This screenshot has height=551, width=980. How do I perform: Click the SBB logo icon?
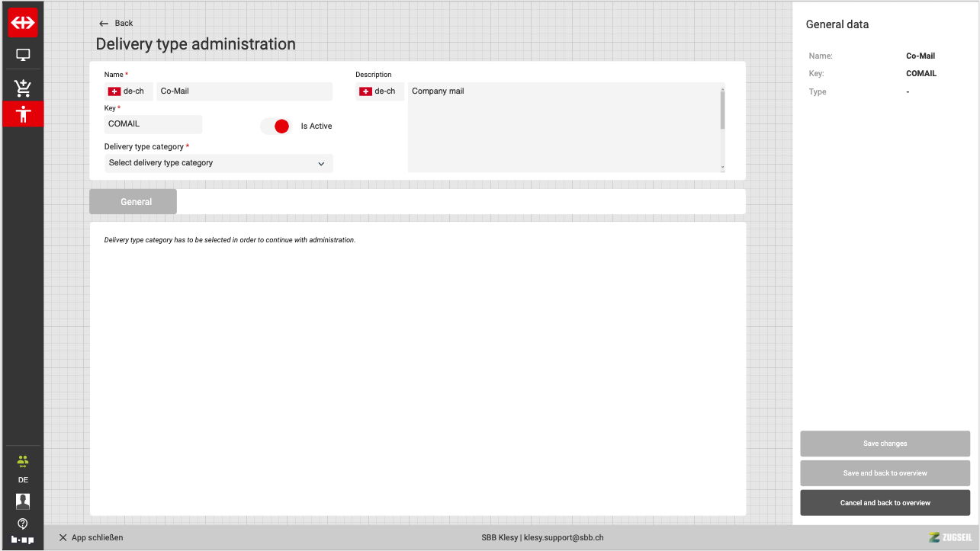[23, 23]
